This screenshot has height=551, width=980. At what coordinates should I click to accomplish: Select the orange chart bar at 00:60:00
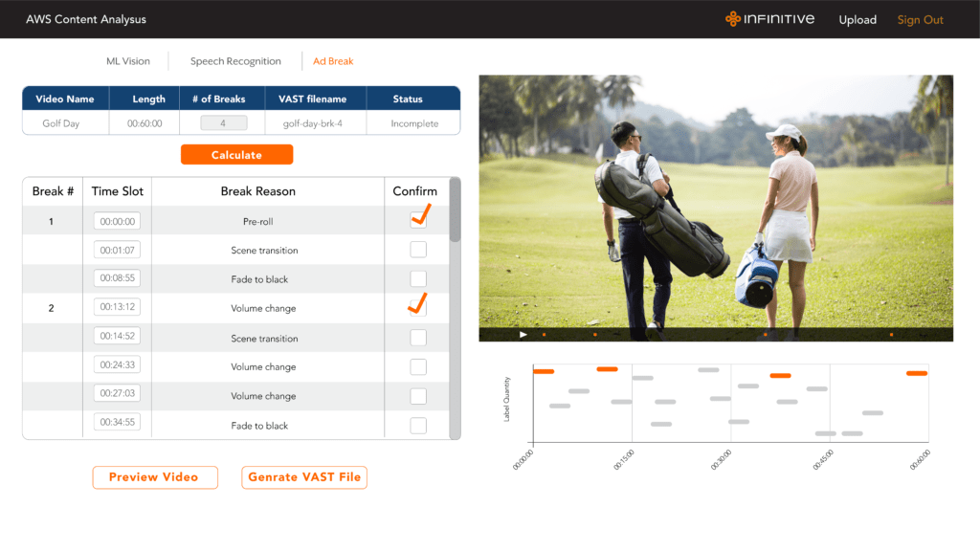click(916, 373)
